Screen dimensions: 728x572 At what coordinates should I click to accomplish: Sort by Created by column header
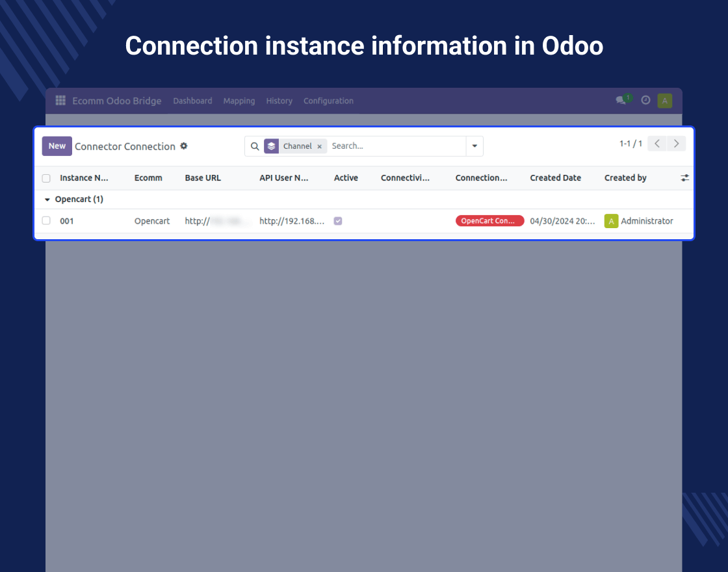(625, 178)
